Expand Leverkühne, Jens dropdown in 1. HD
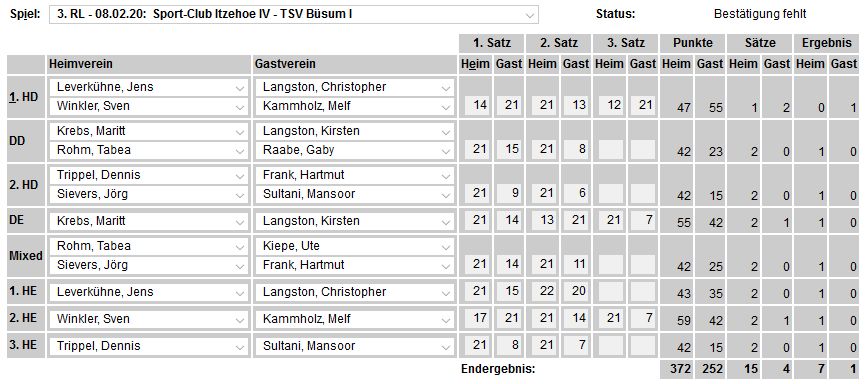This screenshot has width=866, height=384. pos(148,87)
